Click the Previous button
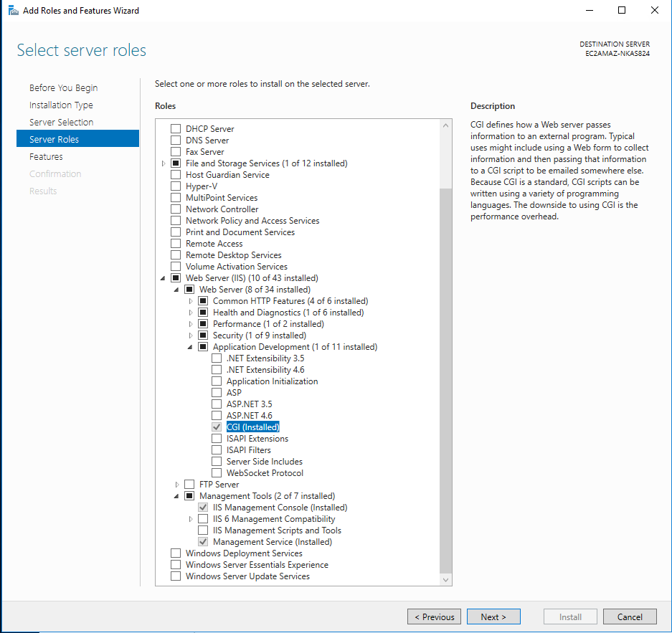Screen dimensions: 672x633 434,617
